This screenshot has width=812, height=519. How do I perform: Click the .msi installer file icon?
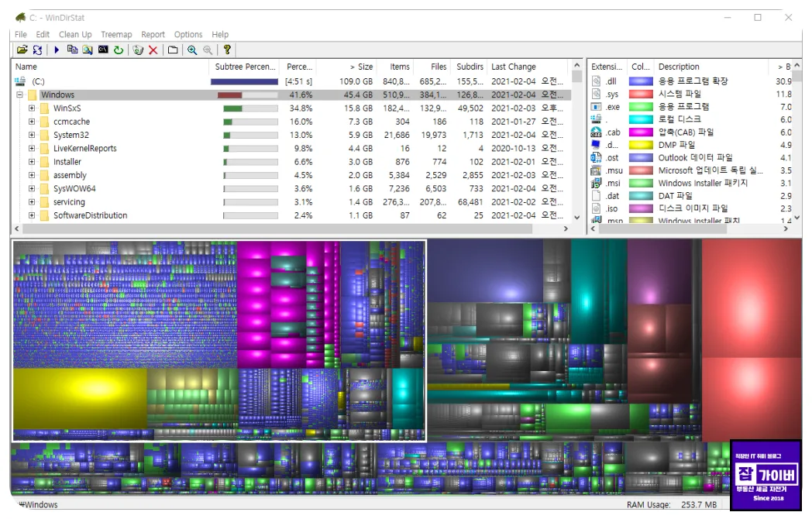[597, 183]
